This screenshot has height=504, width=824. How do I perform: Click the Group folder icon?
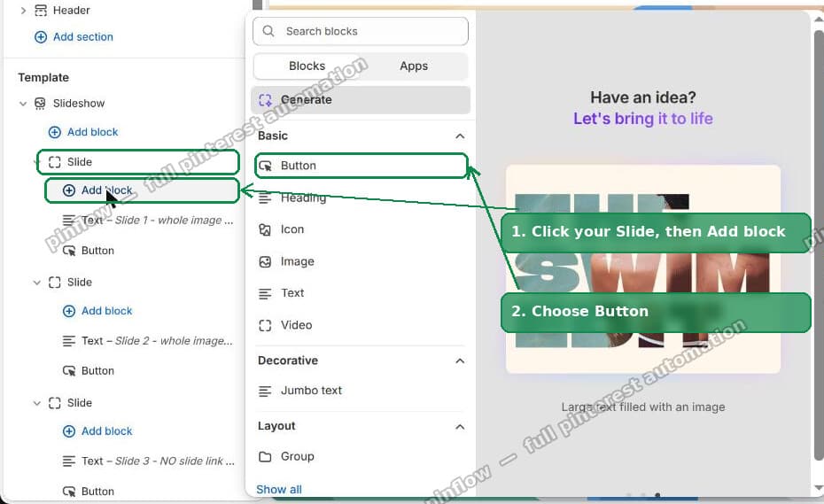click(x=266, y=457)
